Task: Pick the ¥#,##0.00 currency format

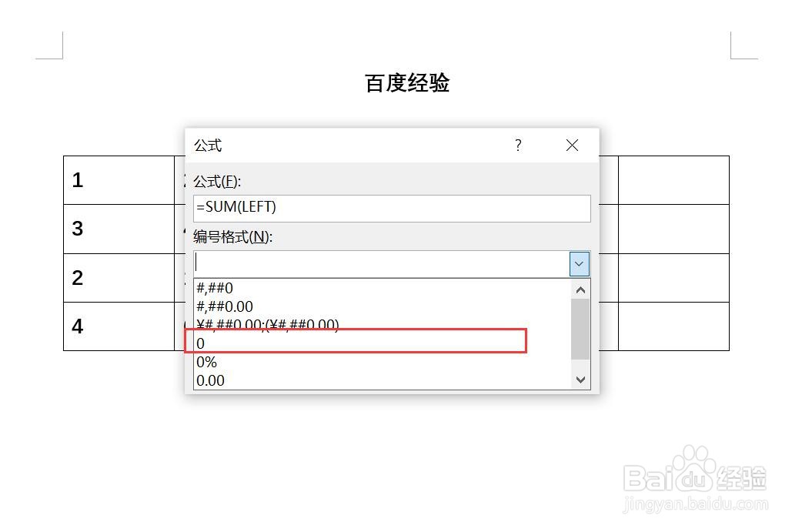Action: point(268,324)
